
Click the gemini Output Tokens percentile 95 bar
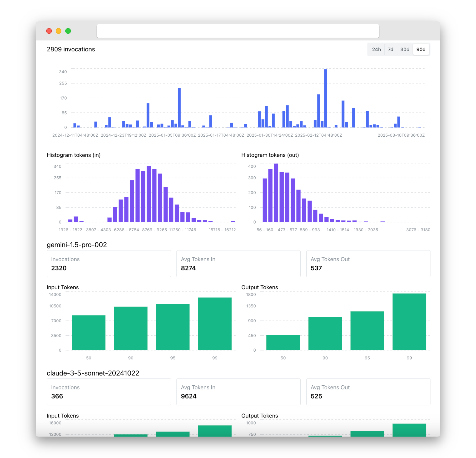click(x=367, y=331)
